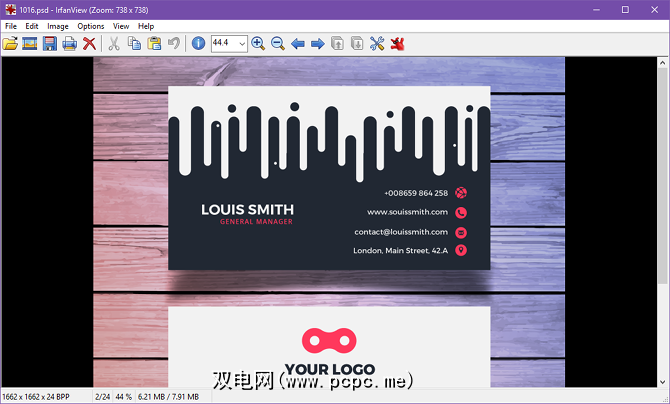Click status bar text 1662 x 1662 x 24 BPP

click(x=36, y=397)
